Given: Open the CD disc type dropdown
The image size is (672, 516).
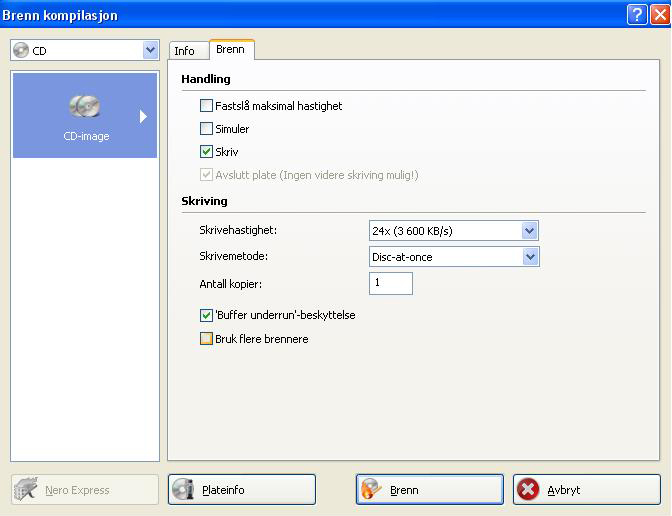Looking at the screenshot, I should (150, 51).
